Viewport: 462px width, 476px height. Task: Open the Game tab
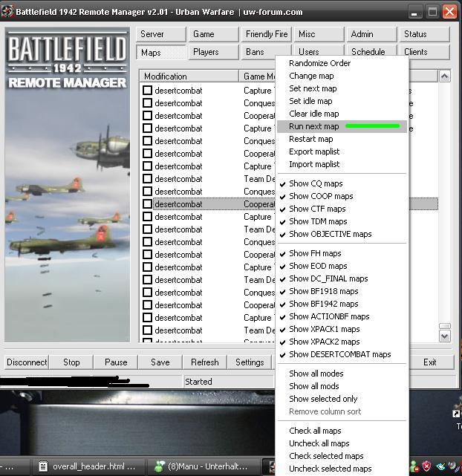pos(213,34)
